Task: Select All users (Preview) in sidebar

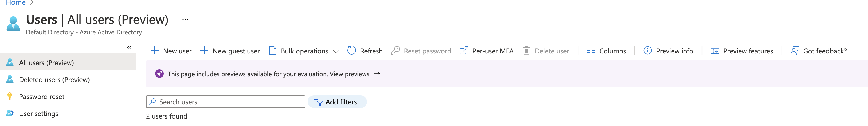Action: click(x=47, y=63)
